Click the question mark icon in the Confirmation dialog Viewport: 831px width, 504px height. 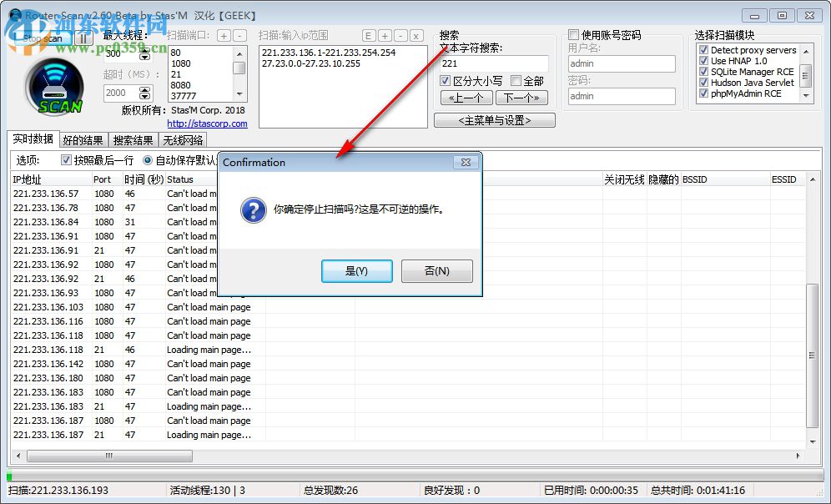click(x=252, y=210)
